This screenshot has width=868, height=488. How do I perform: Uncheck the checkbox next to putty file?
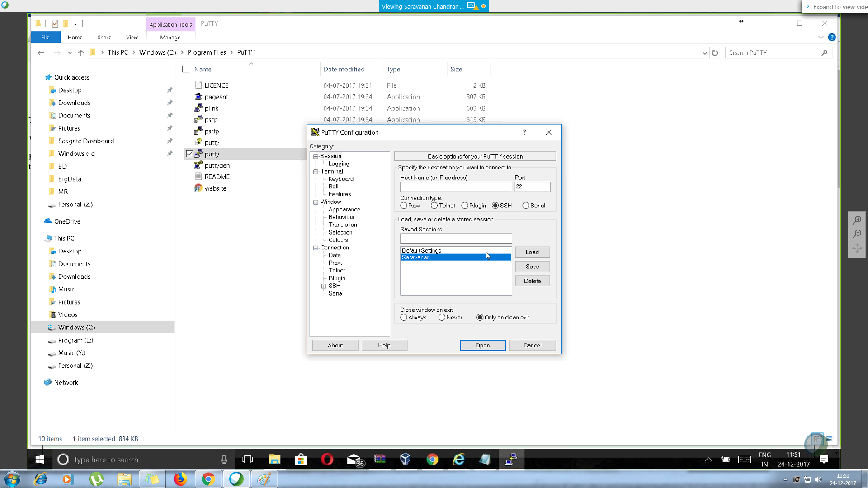coord(190,154)
